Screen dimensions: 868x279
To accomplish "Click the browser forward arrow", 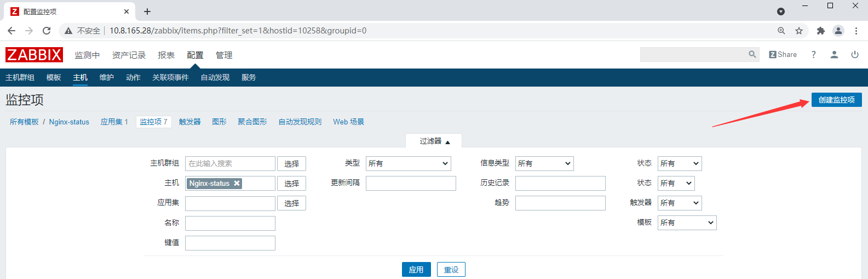I will (29, 31).
